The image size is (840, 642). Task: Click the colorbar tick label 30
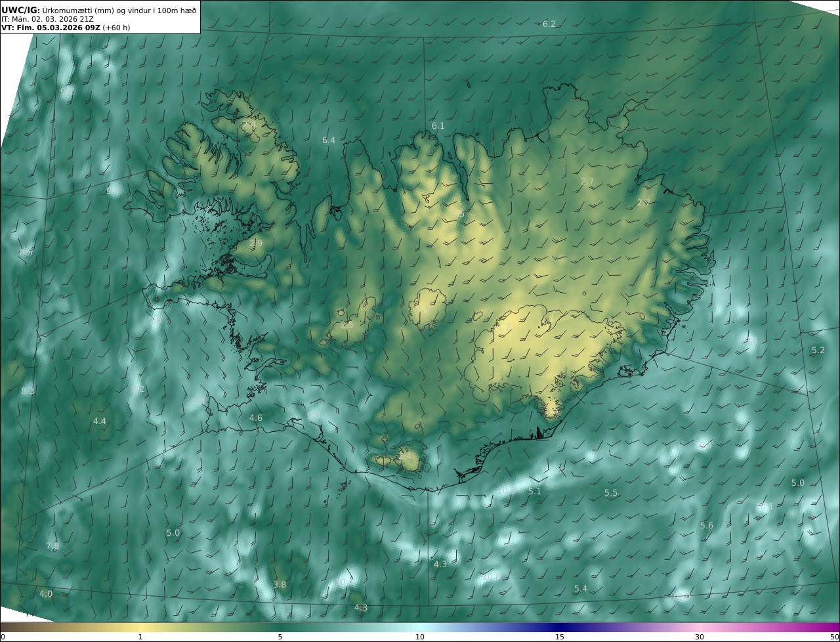click(700, 637)
